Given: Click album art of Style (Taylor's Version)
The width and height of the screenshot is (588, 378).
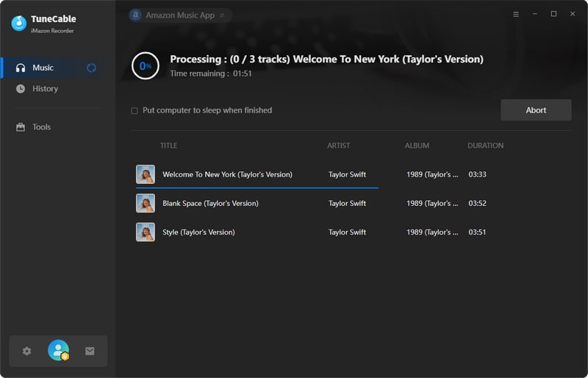Looking at the screenshot, I should pyautogui.click(x=146, y=232).
